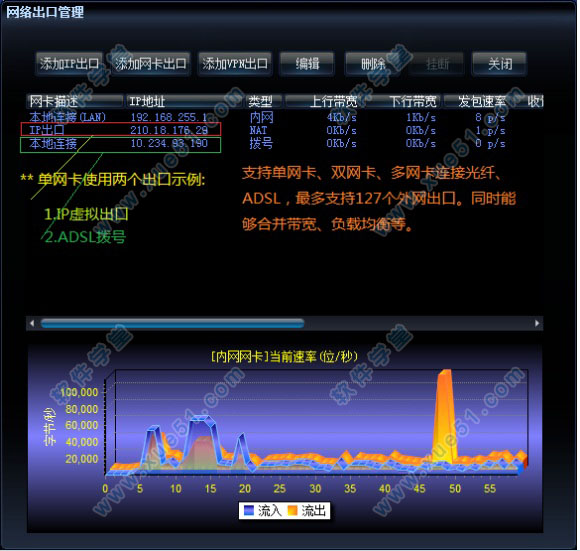Viewport: 580px width, 551px height.
Task: Click the orange 流出 legend swatch
Action: pyautogui.click(x=292, y=511)
